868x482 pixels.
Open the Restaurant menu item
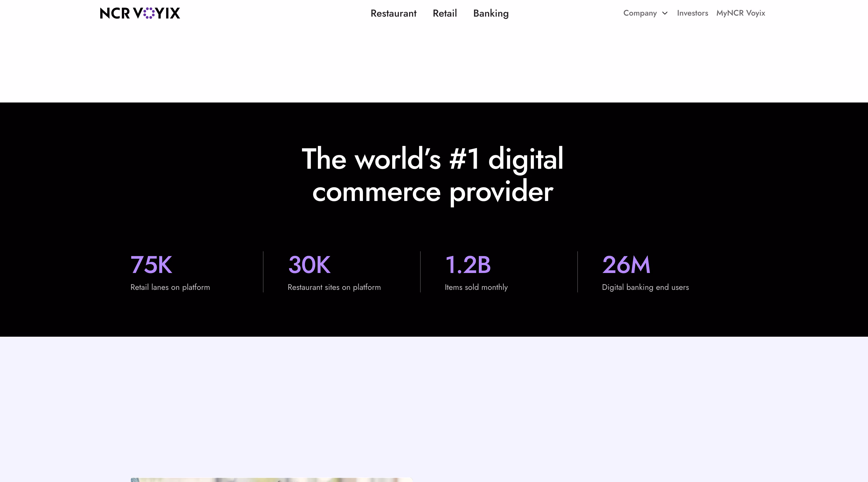[393, 14]
